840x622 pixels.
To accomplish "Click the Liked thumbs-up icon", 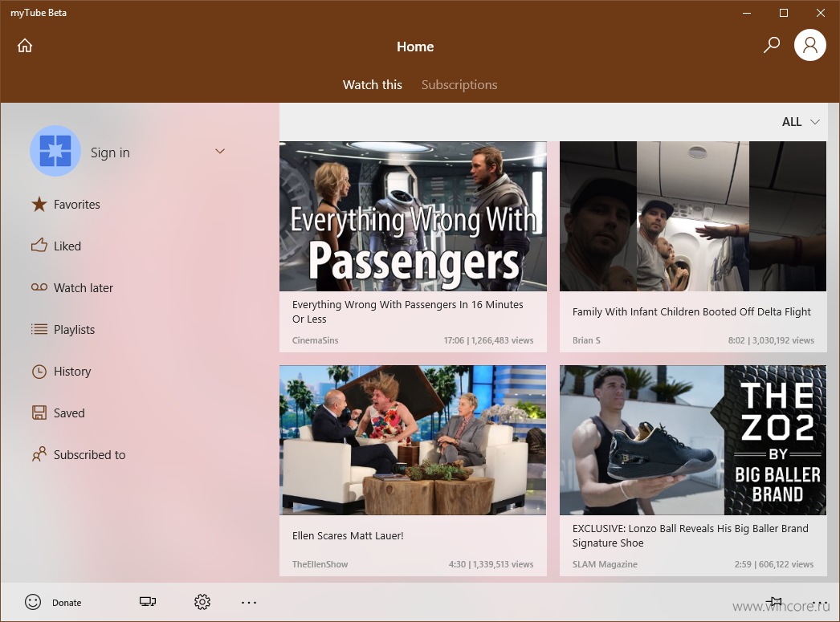I will 39,246.
